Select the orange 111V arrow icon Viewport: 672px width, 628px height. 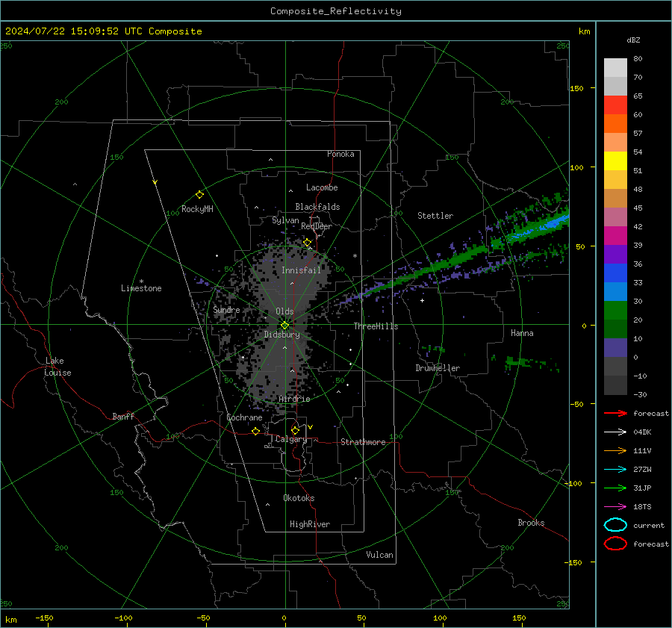point(615,450)
